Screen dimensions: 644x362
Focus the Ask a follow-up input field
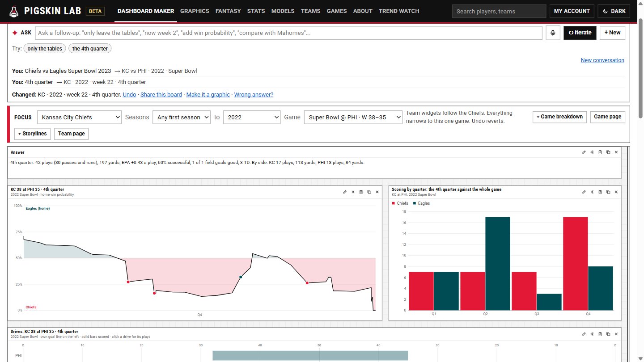pos(288,33)
